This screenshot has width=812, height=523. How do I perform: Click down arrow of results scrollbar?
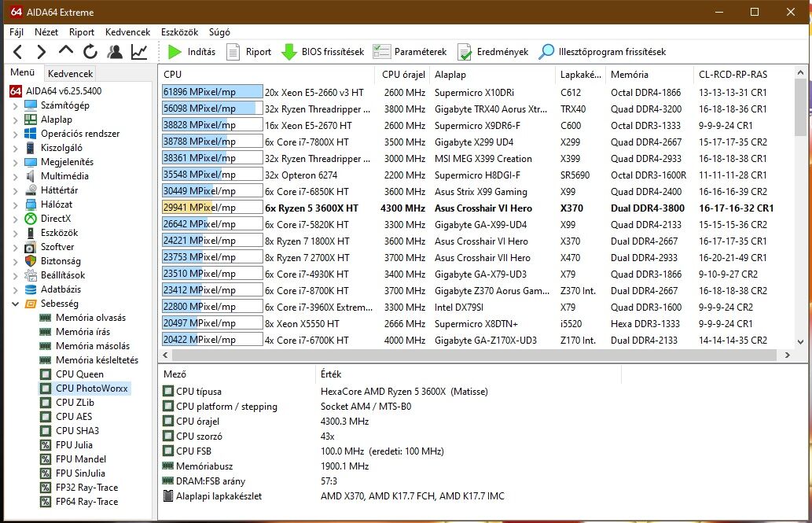[801, 342]
